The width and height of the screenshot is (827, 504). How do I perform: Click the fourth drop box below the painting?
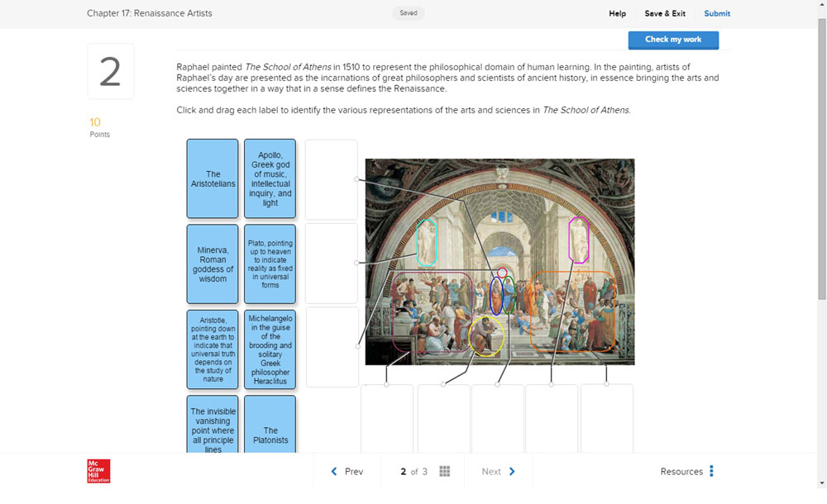[552, 419]
